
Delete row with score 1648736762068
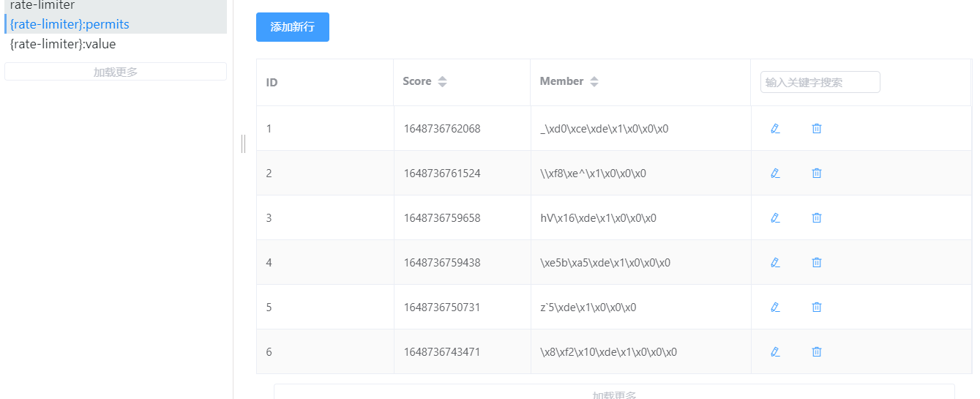pos(817,129)
